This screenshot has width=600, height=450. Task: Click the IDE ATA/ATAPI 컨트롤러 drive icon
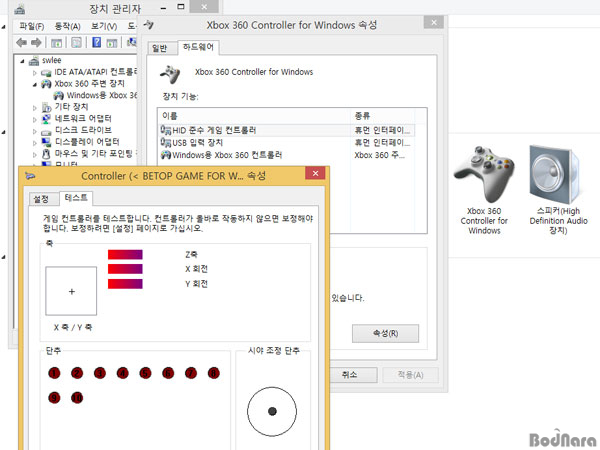(46, 73)
